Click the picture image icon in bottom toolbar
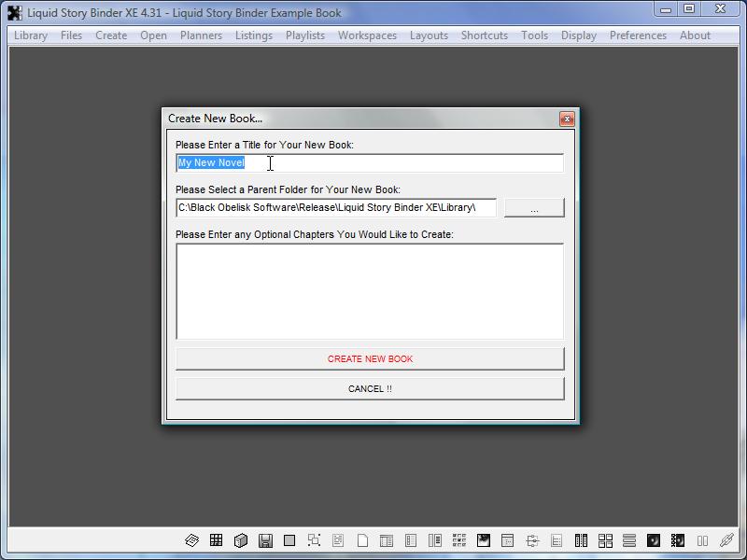This screenshot has width=747, height=560. 484,540
